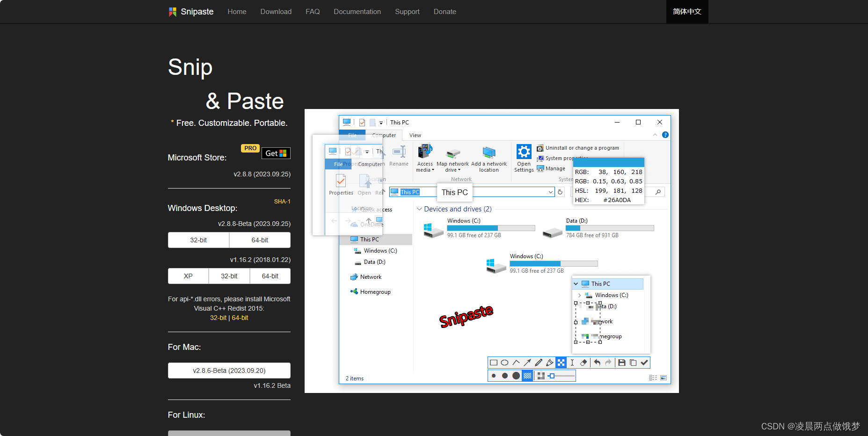This screenshot has height=436, width=868.
Task: Open the Documentation page
Action: pyautogui.click(x=357, y=12)
